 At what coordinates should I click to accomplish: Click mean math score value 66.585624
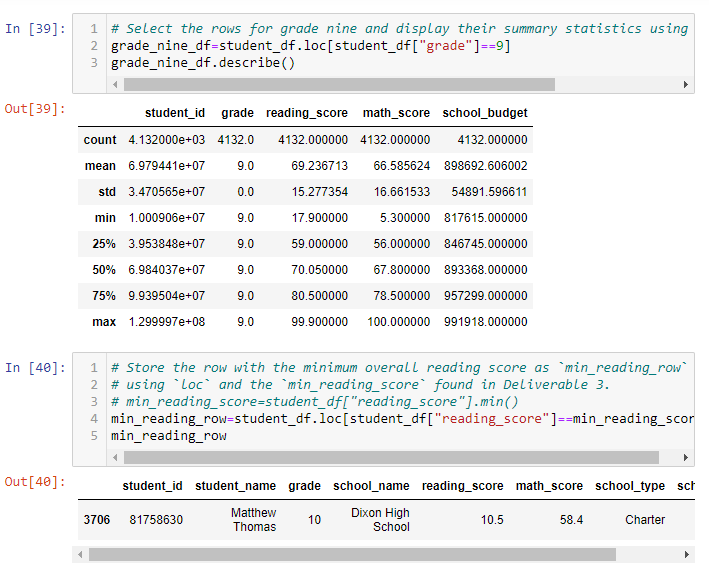[402, 166]
